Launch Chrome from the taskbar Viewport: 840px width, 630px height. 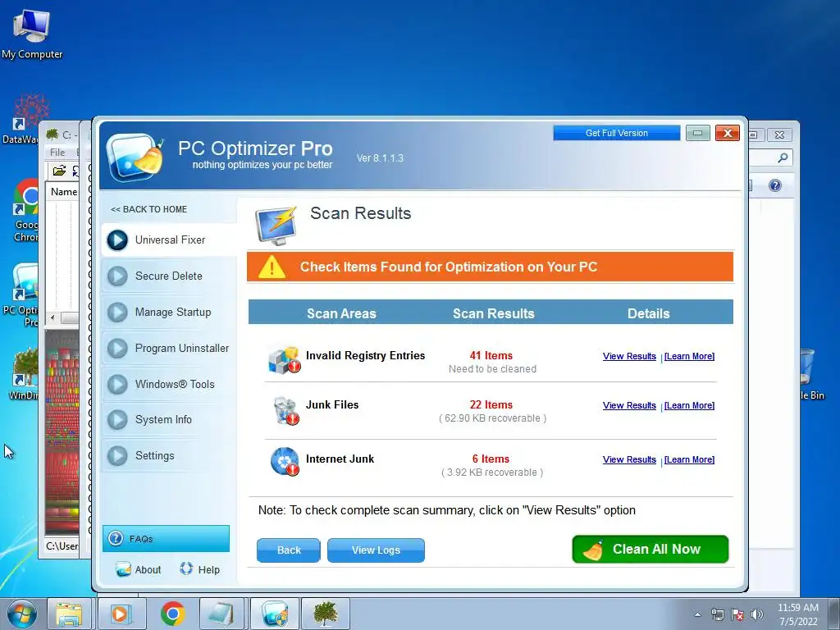coord(172,614)
